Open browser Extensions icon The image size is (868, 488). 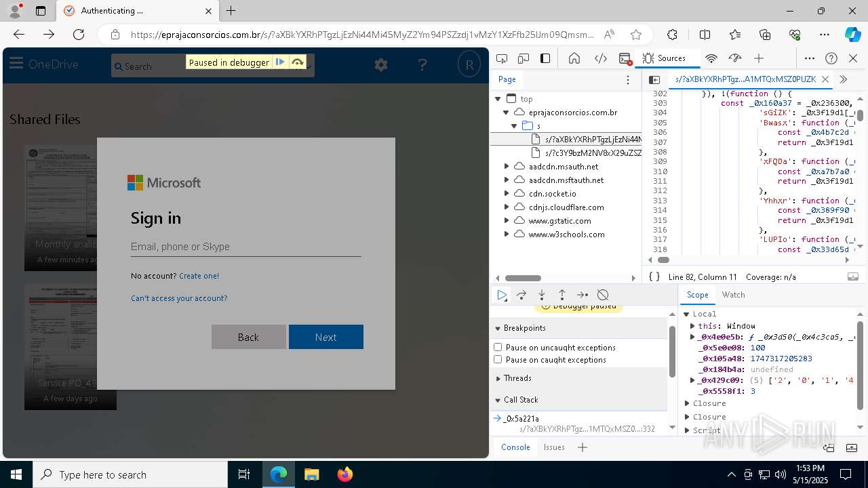tap(672, 35)
